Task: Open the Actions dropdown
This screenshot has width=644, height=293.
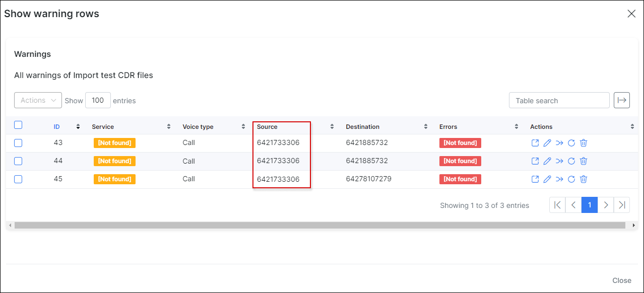Action: click(x=38, y=100)
